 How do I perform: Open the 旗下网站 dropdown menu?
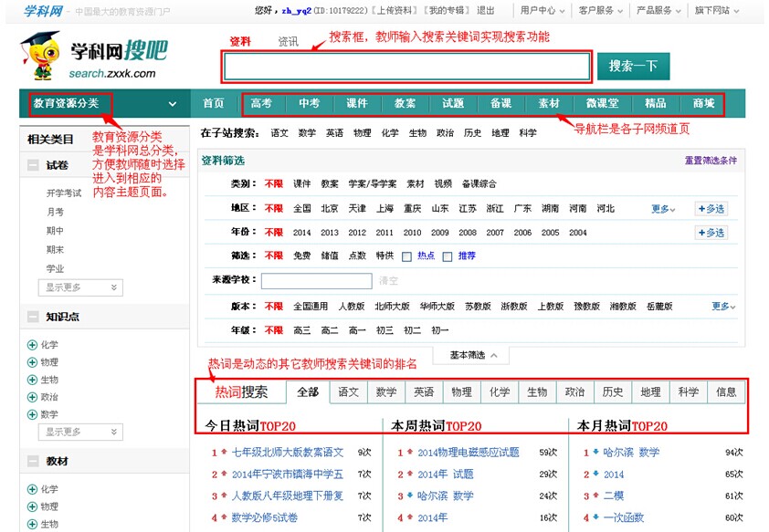pyautogui.click(x=717, y=10)
